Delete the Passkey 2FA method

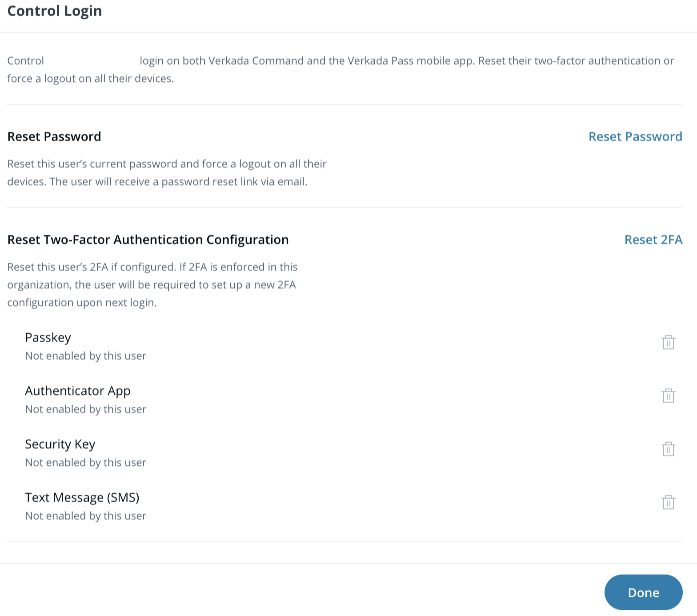[x=668, y=342]
